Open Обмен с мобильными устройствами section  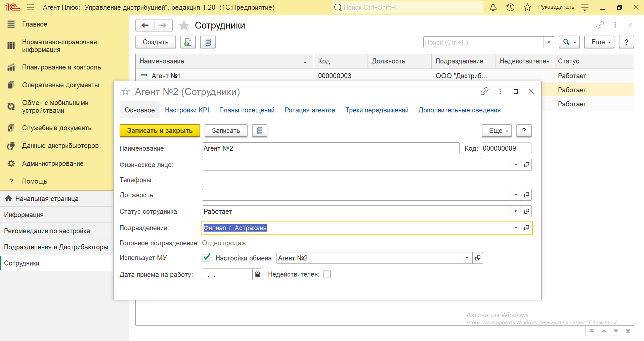55,106
